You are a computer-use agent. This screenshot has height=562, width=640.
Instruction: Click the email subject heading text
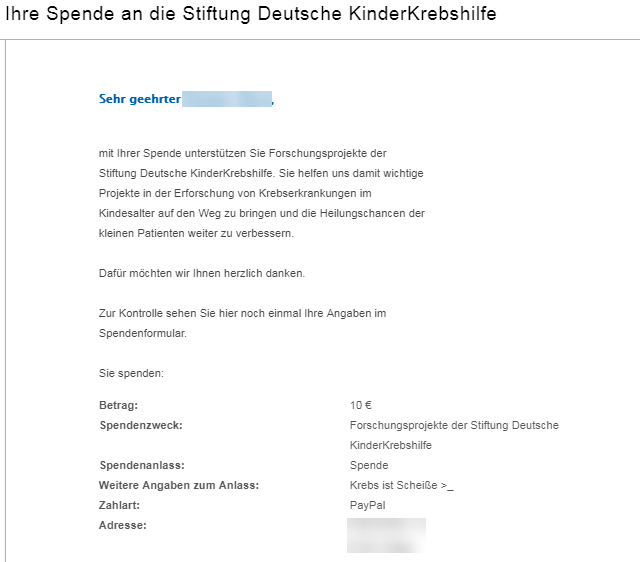(251, 13)
